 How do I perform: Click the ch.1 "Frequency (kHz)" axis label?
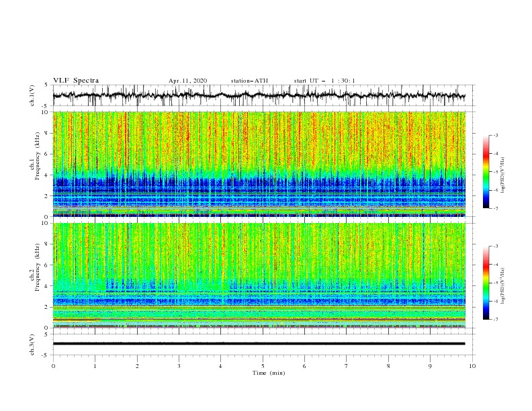[x=38, y=156]
